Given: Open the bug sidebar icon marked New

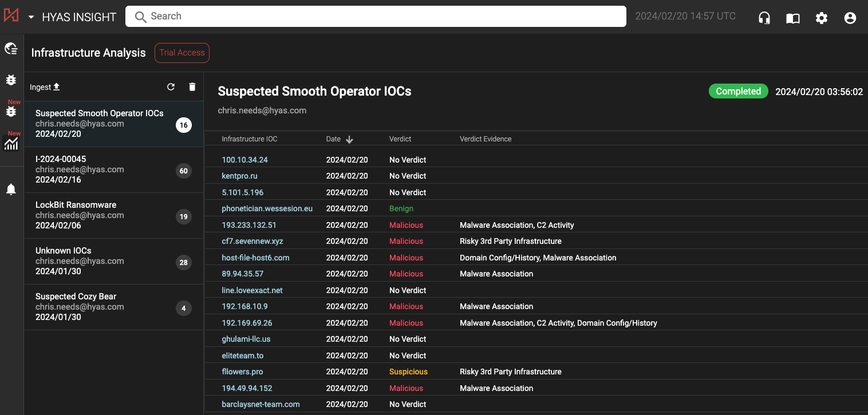Looking at the screenshot, I should [x=11, y=111].
